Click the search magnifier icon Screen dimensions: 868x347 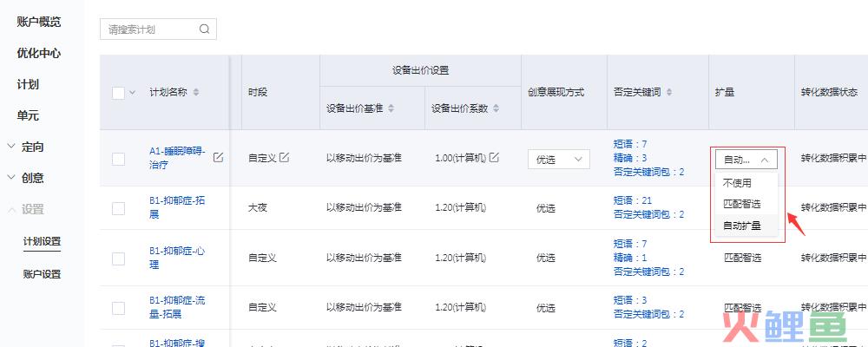point(204,29)
